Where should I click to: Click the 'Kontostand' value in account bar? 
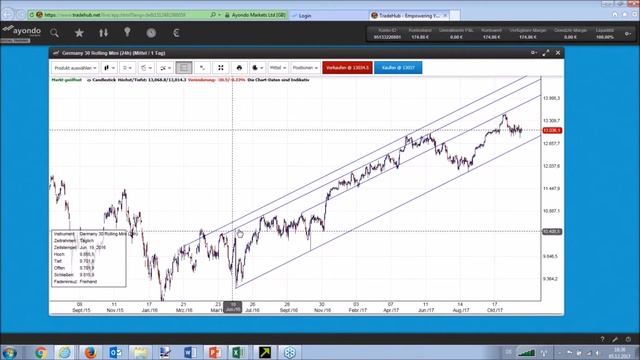point(420,37)
